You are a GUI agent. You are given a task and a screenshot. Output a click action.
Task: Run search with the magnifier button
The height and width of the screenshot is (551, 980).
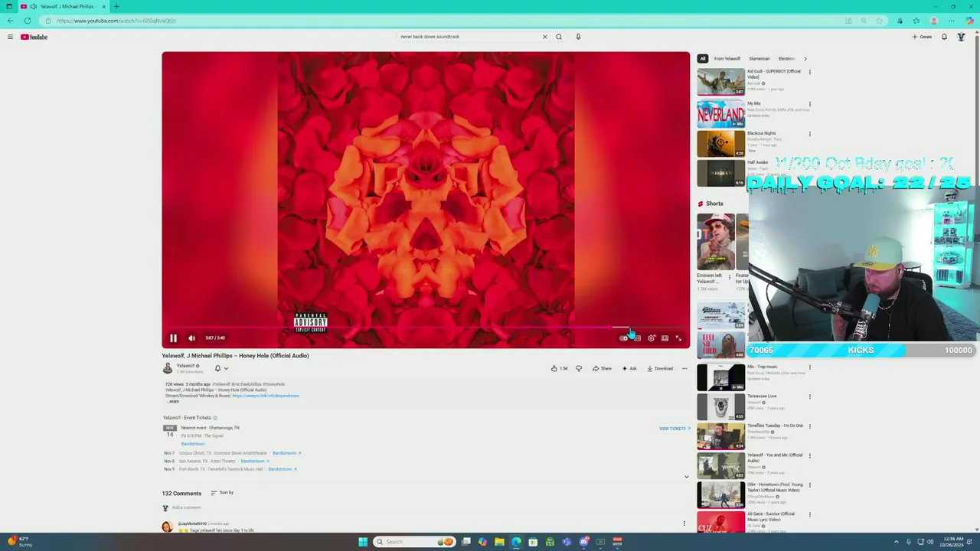[559, 37]
